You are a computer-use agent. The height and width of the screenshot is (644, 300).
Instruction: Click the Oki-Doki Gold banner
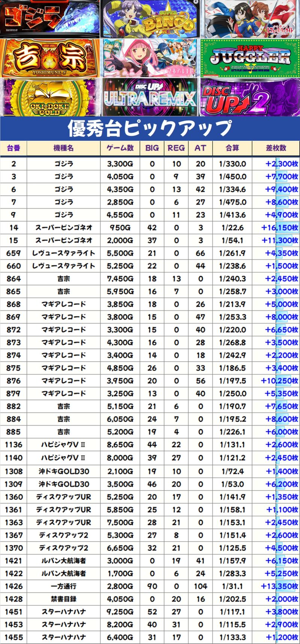coord(50,97)
